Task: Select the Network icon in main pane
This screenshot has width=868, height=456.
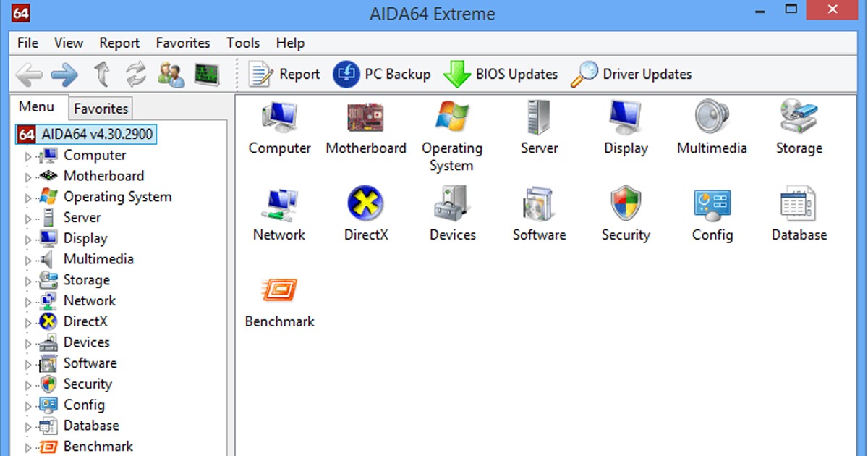Action: coord(279,203)
